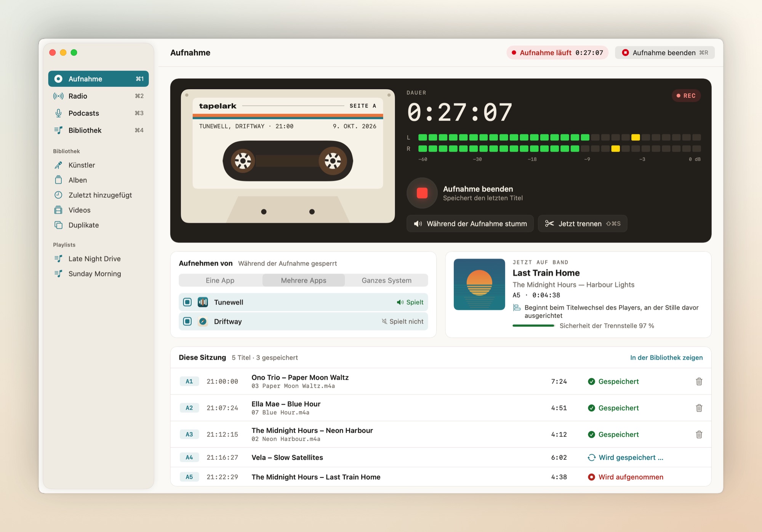Click the L channel level meter
The image size is (762, 532).
click(x=559, y=137)
